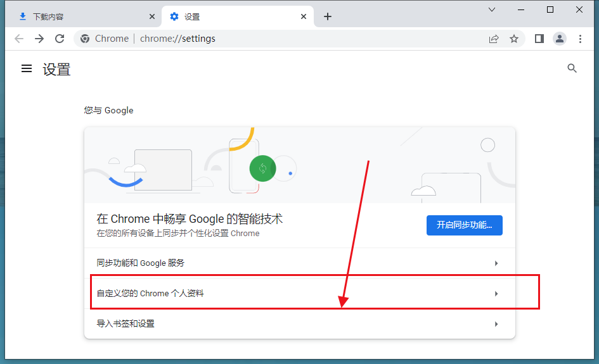599x364 pixels.
Task: Open 导入书签和设置 row
Action: (x=299, y=323)
